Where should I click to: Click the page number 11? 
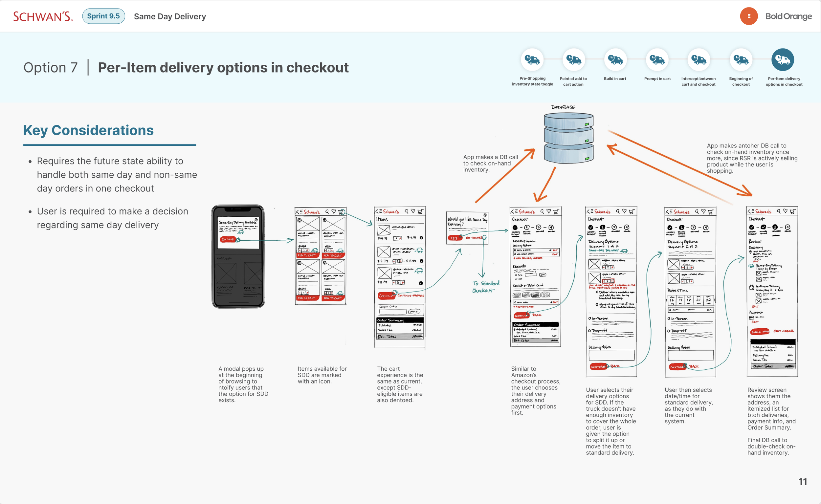coord(802,482)
